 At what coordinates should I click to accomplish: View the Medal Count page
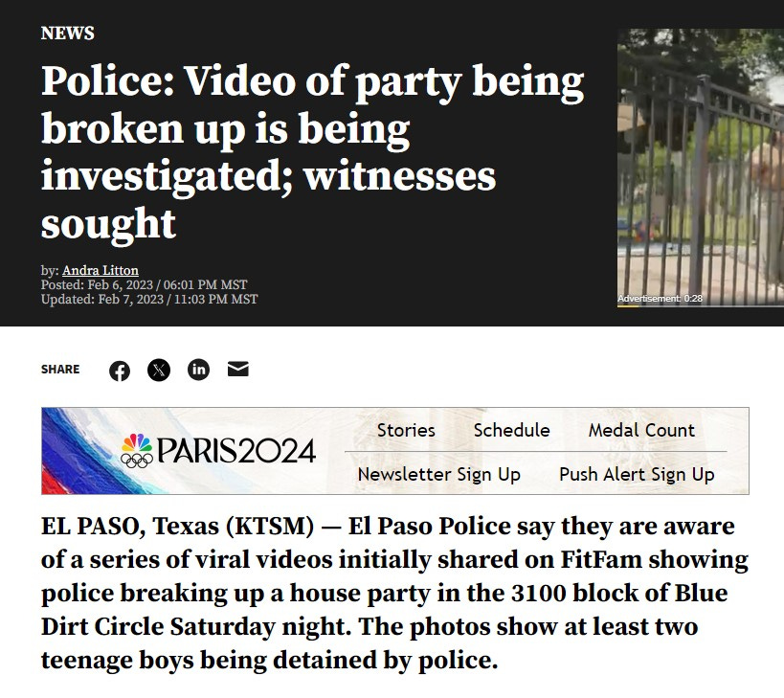pyautogui.click(x=641, y=430)
